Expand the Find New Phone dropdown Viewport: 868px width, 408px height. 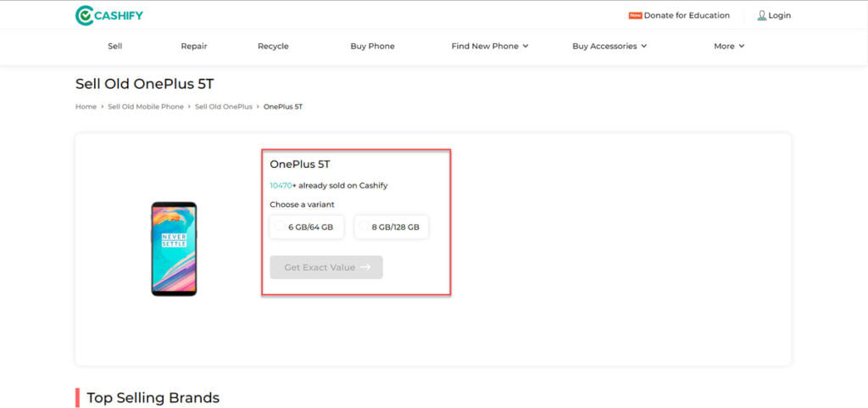(490, 47)
